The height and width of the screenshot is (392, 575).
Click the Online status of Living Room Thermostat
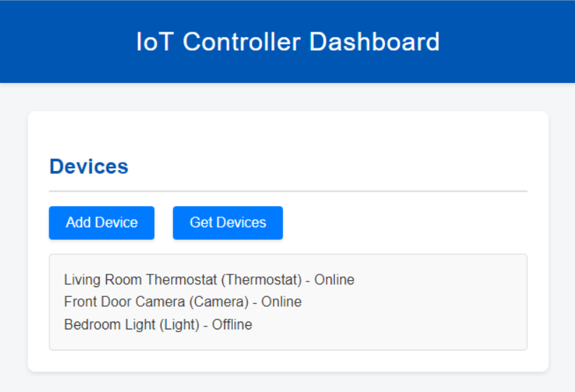click(x=334, y=280)
